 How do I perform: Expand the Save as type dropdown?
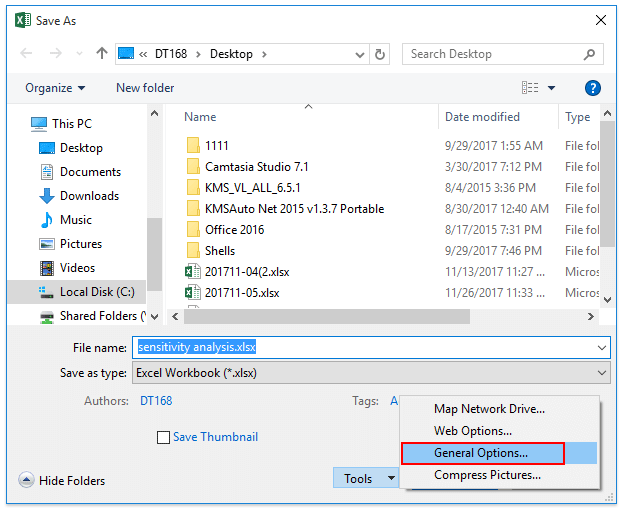[371, 373]
